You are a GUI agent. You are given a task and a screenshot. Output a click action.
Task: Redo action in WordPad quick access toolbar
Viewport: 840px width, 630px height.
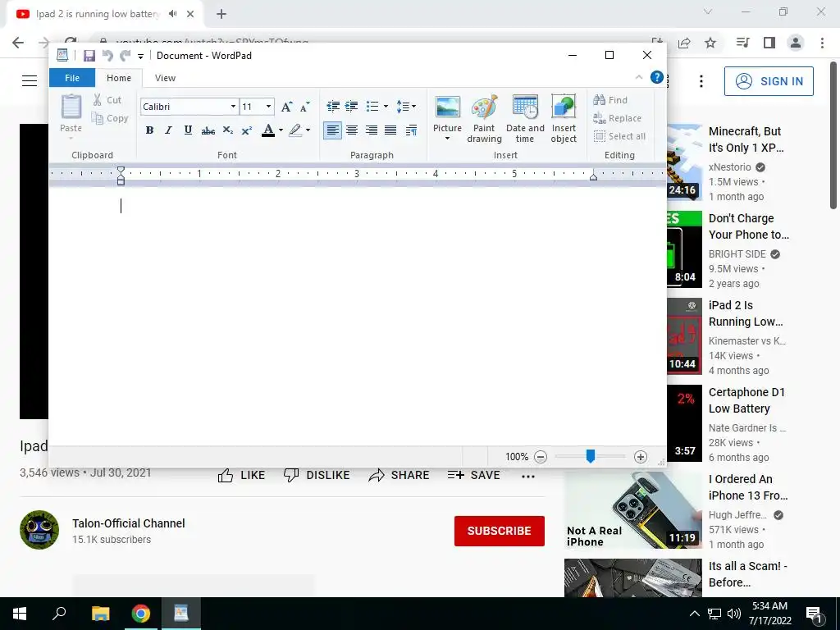126,56
